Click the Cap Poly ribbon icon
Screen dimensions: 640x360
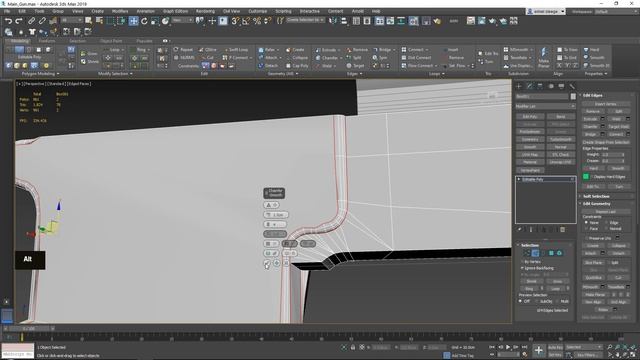tap(297, 66)
